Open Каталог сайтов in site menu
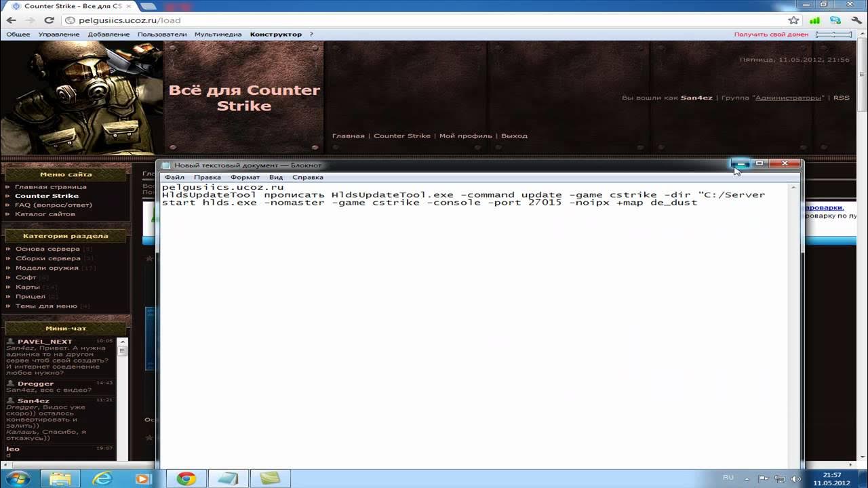Screen dimensions: 868x488 (x=45, y=214)
